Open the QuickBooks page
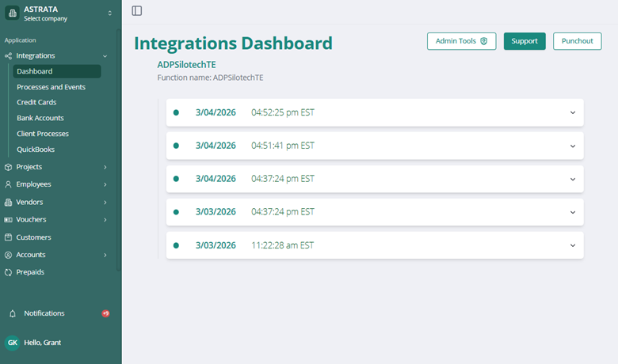This screenshot has width=618, height=364. 36,150
